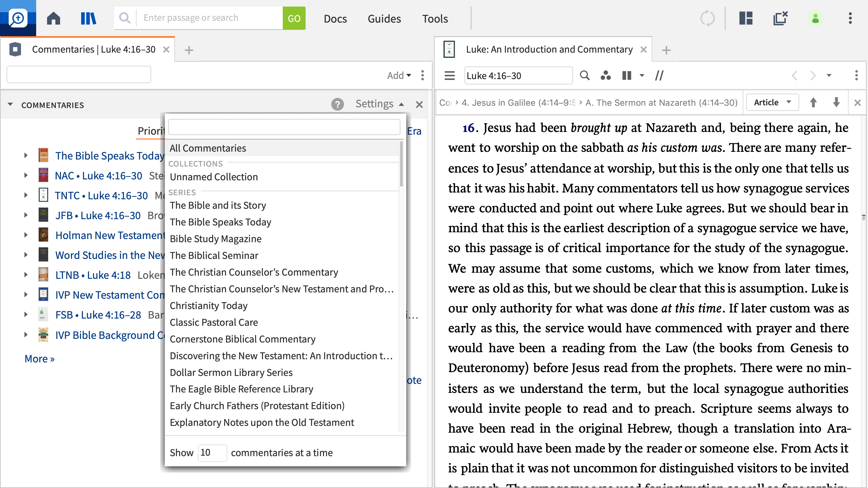Click the More » link
Screen dimensions: 868x488
(x=39, y=359)
